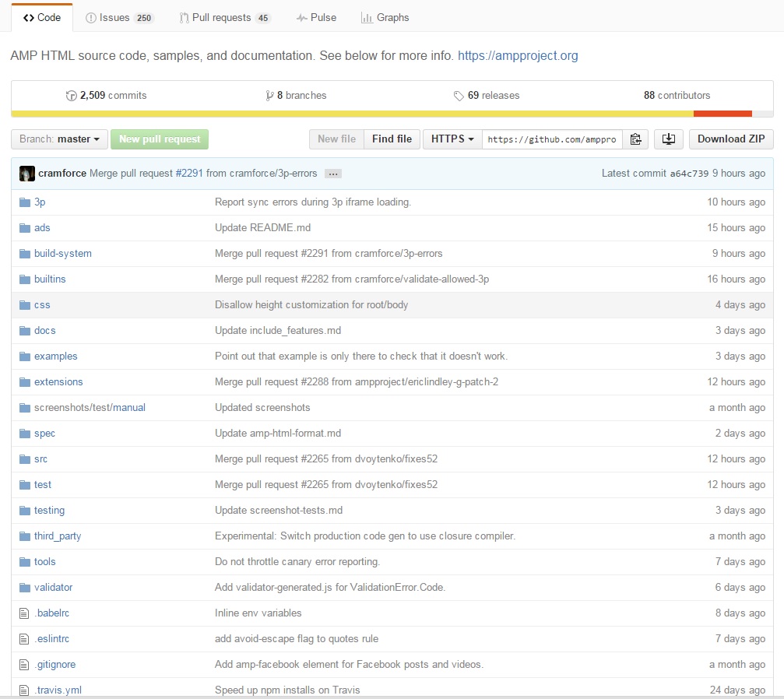This screenshot has width=784, height=699.
Task: Open the .gitignore file
Action: point(55,665)
